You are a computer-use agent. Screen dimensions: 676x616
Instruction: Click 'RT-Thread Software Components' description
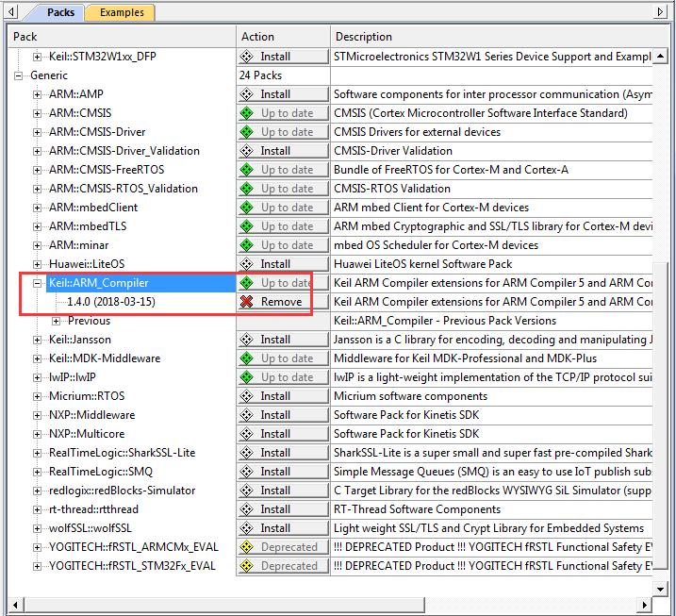tap(417, 509)
